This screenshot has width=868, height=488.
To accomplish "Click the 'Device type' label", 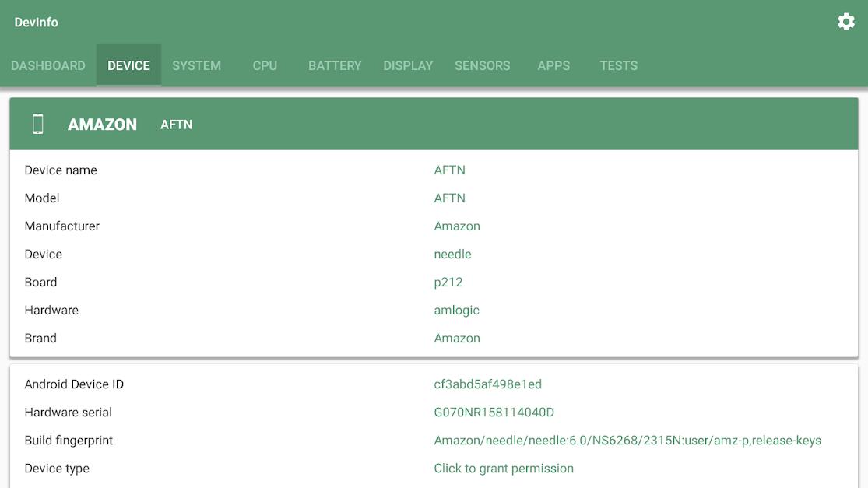I will pos(57,469).
